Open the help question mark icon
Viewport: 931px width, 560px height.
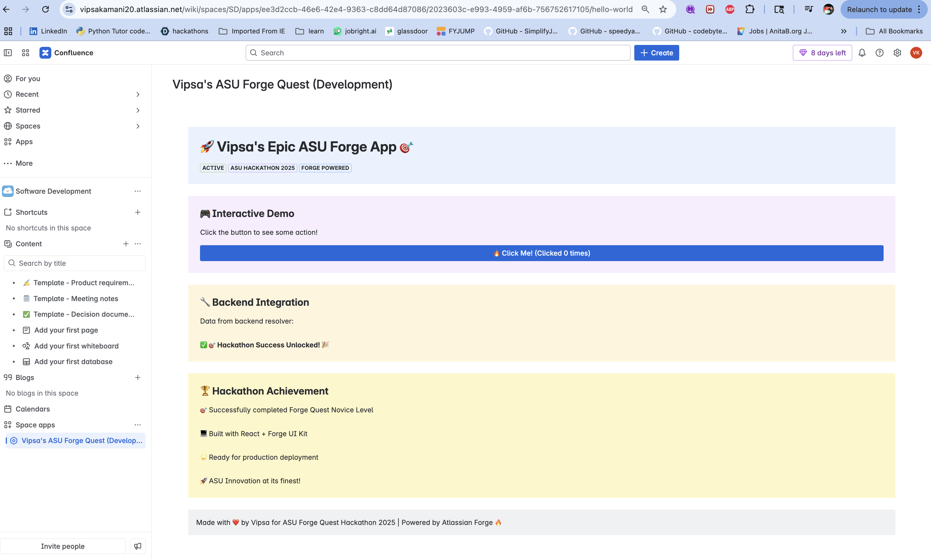[880, 53]
